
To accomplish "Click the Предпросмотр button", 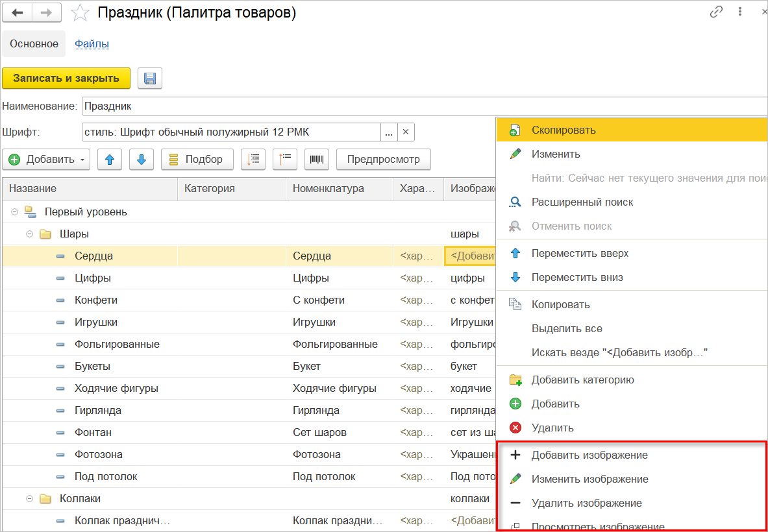I will [383, 160].
